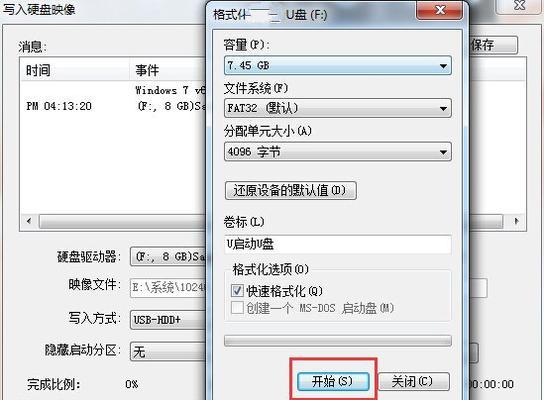Click the 关闭(C) close button
544x400 pixels.
tap(414, 382)
